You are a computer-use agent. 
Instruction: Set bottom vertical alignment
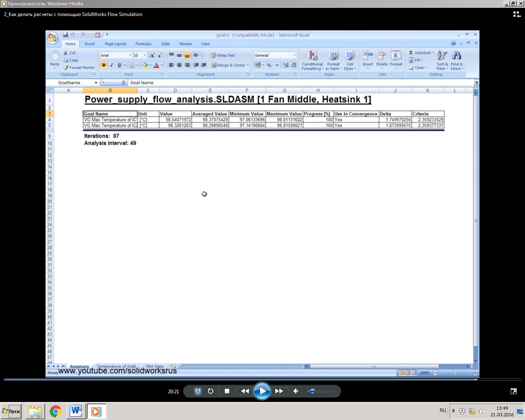click(x=187, y=55)
